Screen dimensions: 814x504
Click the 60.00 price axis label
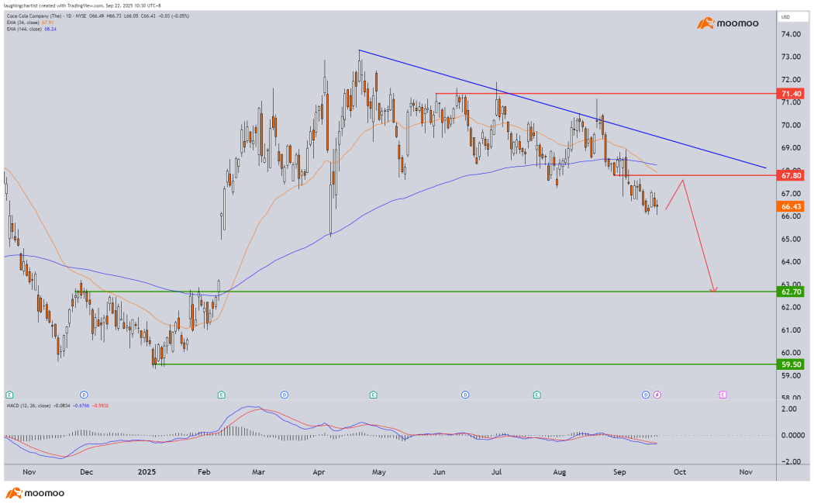click(792, 353)
